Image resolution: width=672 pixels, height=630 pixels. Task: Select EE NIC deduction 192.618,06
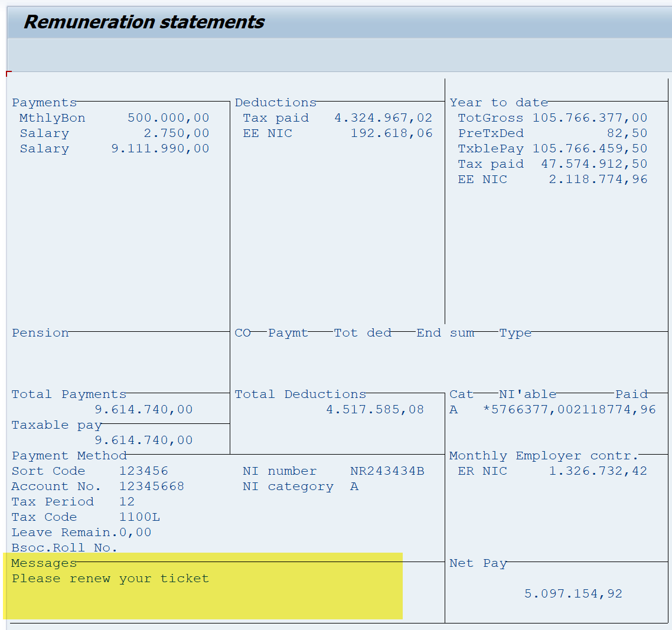[392, 133]
